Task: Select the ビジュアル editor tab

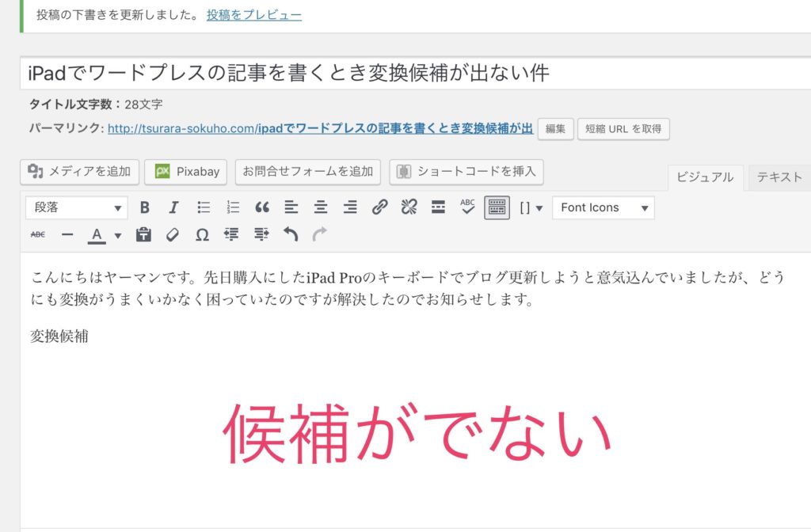Action: tap(705, 177)
